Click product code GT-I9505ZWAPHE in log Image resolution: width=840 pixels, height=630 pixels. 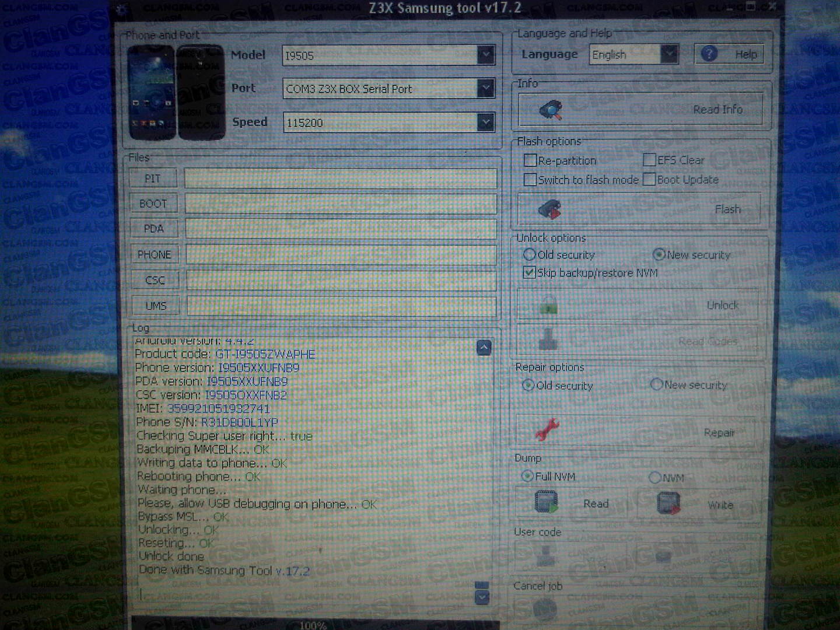tap(265, 354)
